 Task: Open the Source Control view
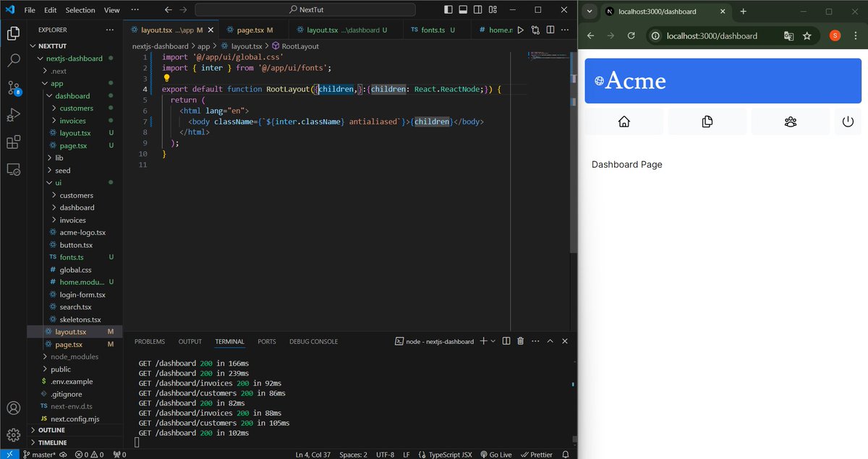[x=13, y=88]
